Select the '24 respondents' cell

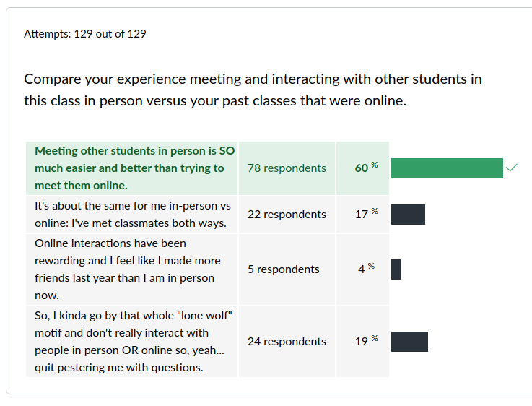coord(287,342)
